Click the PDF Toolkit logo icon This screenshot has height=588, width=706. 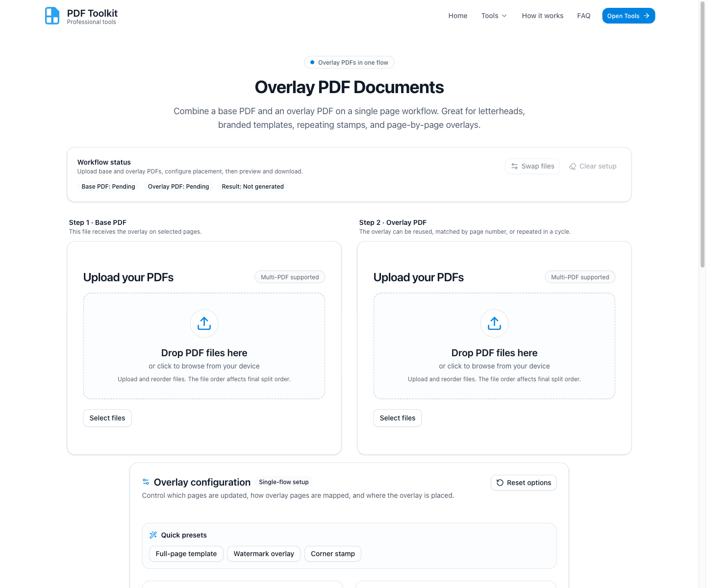(51, 15)
